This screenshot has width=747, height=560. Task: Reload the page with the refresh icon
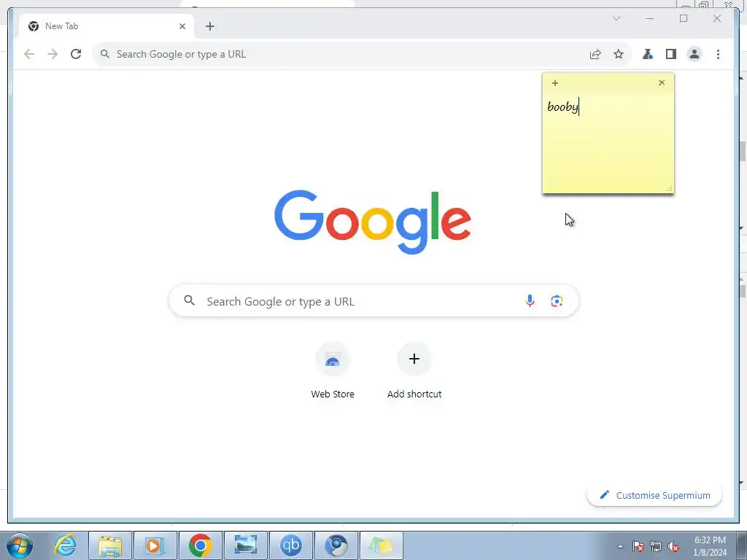pyautogui.click(x=76, y=54)
